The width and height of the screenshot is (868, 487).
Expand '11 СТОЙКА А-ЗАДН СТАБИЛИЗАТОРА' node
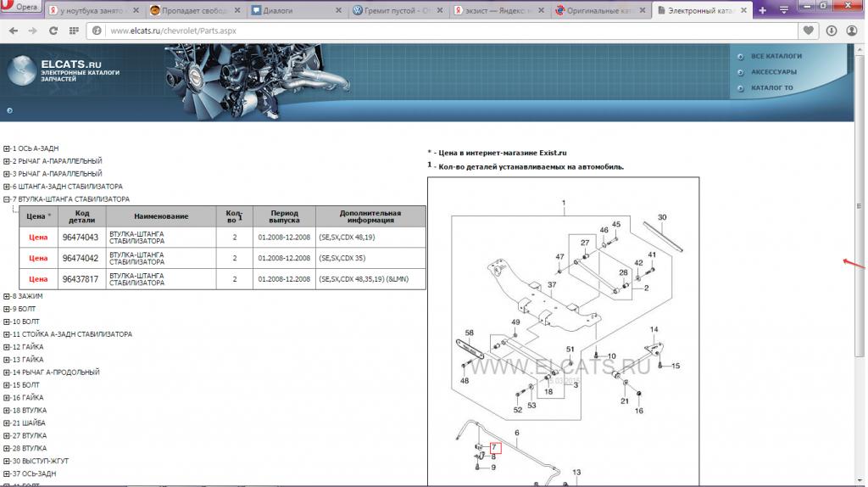7,334
